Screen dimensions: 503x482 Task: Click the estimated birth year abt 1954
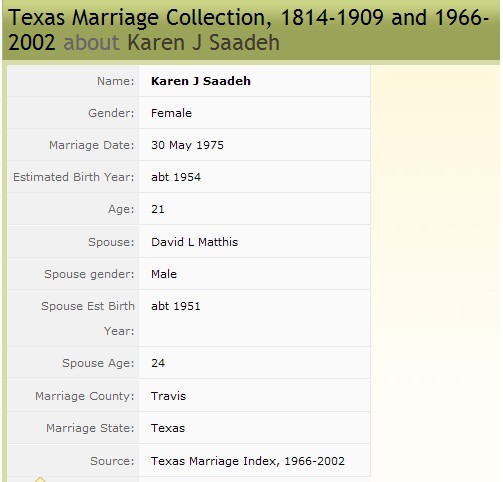(176, 177)
